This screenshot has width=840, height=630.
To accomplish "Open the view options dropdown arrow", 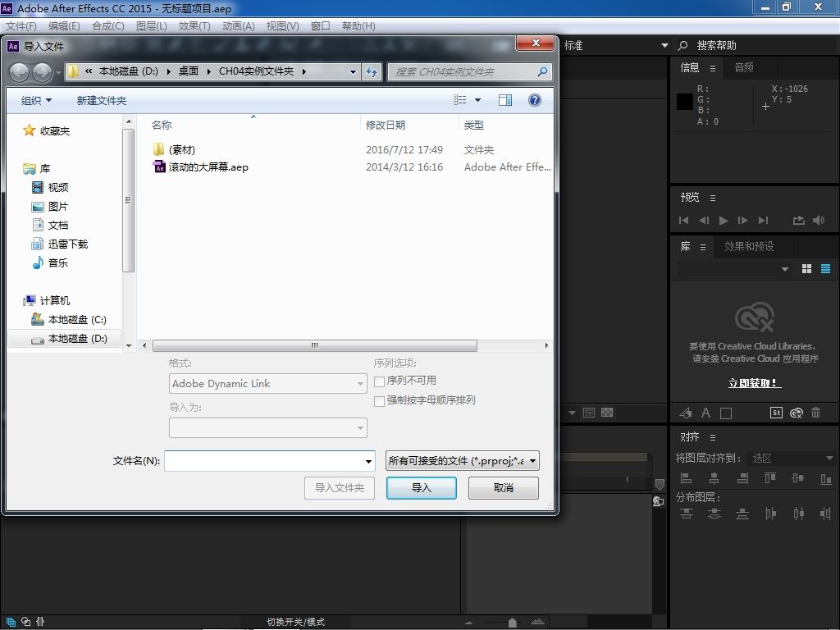I will tap(478, 100).
